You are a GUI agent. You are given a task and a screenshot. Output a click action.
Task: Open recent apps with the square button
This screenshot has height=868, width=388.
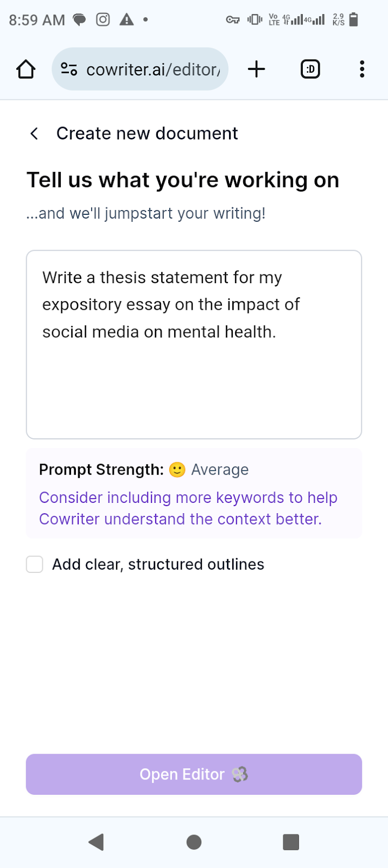click(x=291, y=842)
